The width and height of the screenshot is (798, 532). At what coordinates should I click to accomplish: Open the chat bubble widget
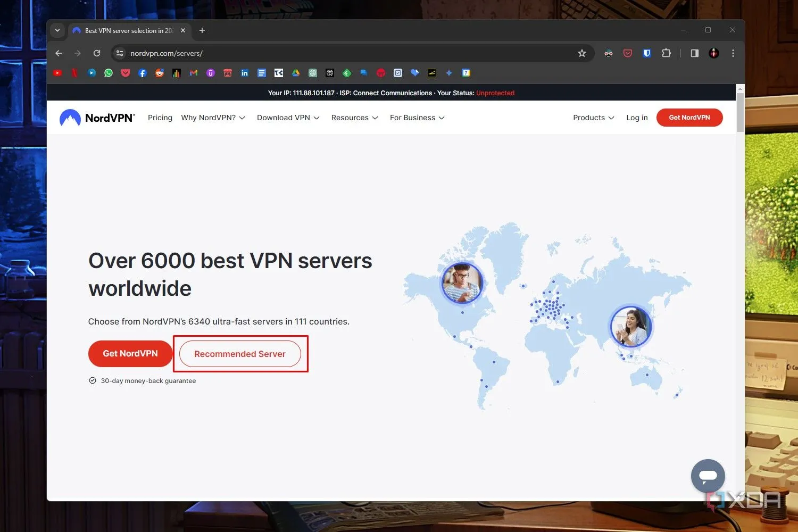coord(708,476)
